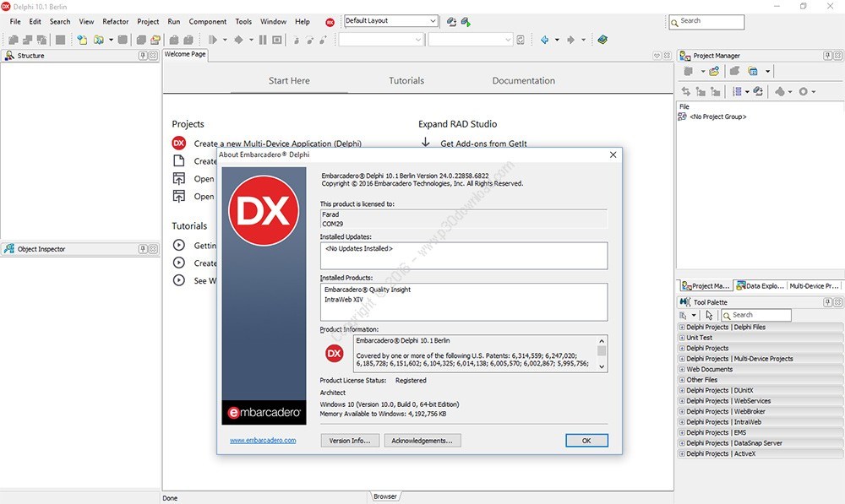The height and width of the screenshot is (504, 845).
Task: Toggle the Project Manager panel pin
Action: (828, 56)
